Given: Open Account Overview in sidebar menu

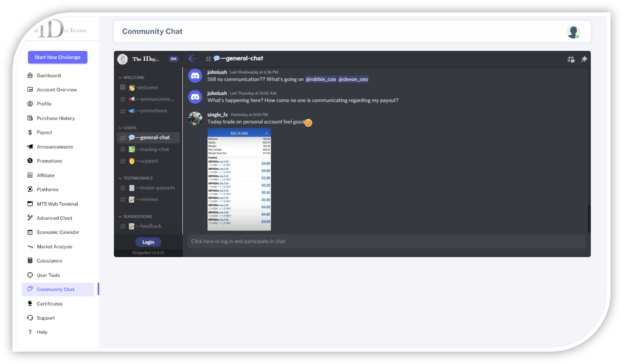Looking at the screenshot, I should point(57,90).
